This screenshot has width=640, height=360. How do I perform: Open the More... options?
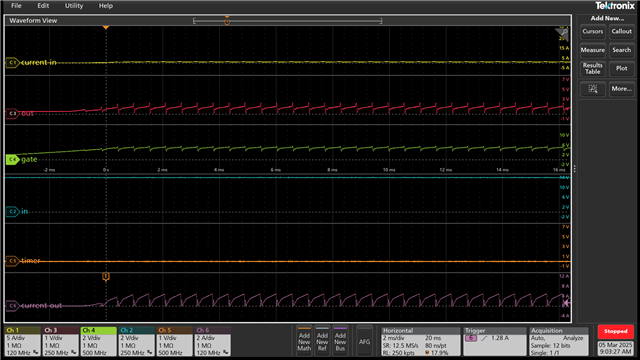click(622, 89)
